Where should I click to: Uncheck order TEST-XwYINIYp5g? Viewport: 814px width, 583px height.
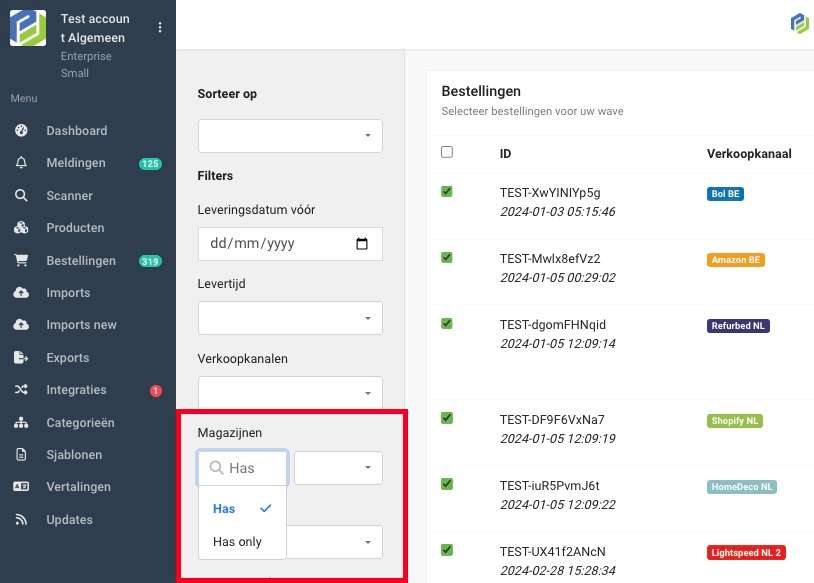tap(447, 192)
